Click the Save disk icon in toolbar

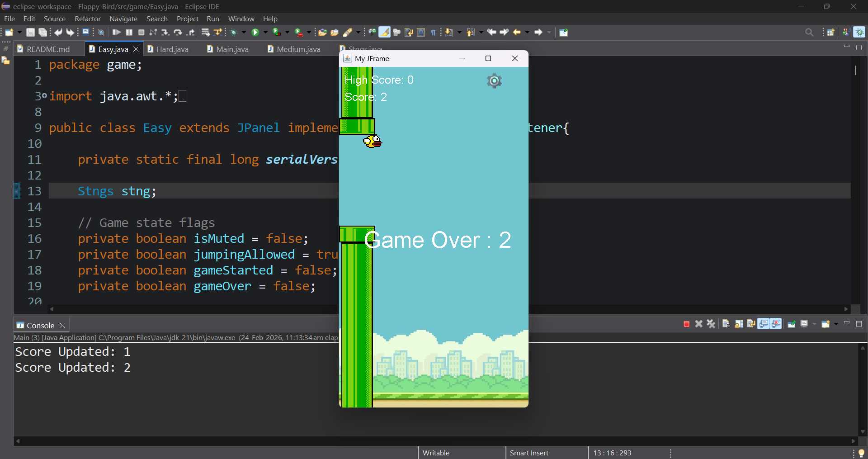coord(30,32)
